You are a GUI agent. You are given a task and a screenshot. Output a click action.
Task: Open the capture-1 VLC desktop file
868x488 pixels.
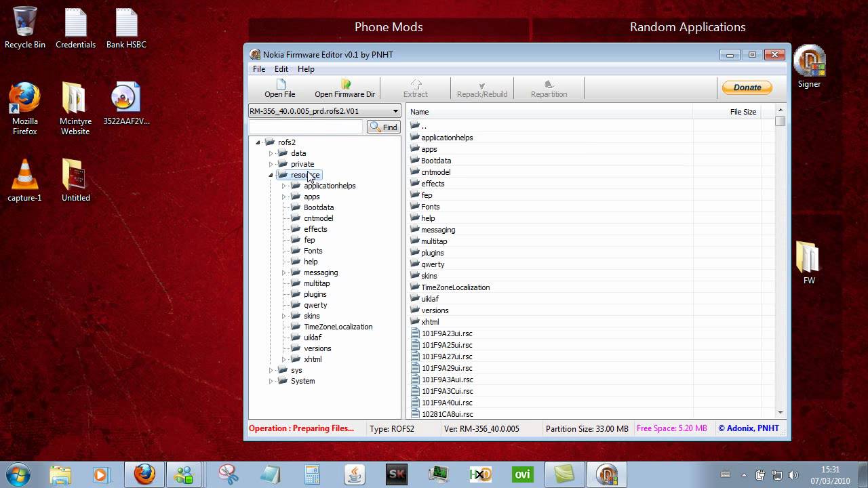coord(25,180)
